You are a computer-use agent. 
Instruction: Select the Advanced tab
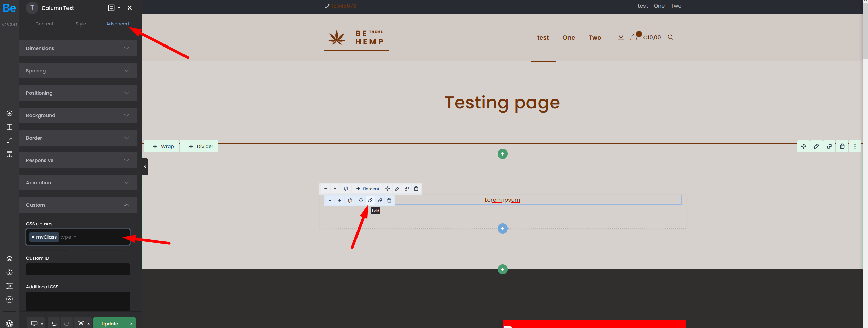coord(117,24)
